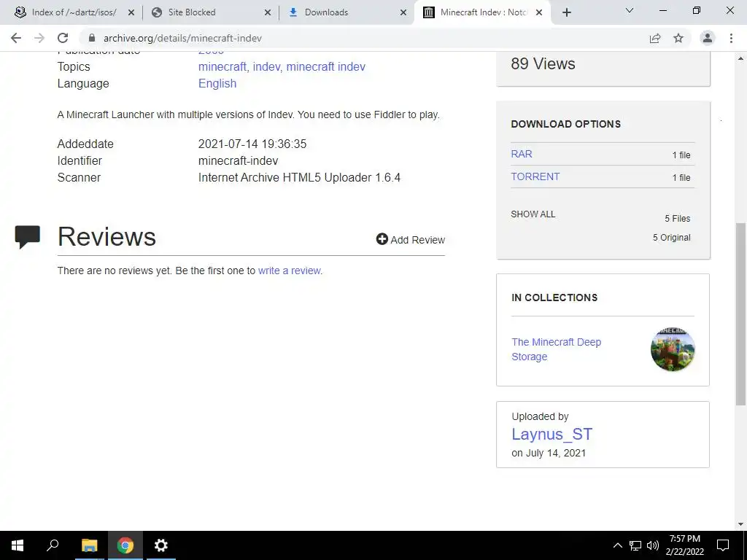Open The Minecraft Deep Storage collection link
747x560 pixels.
click(x=556, y=349)
